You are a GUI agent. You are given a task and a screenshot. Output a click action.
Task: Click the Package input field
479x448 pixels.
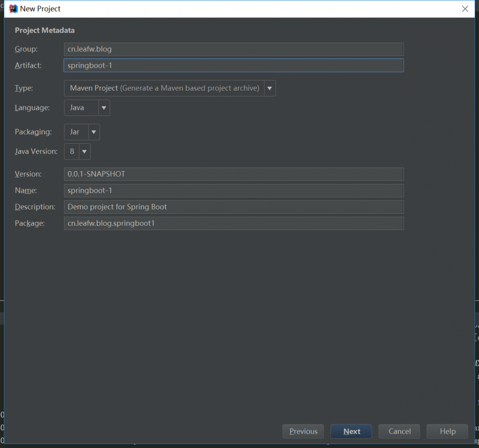(234, 223)
